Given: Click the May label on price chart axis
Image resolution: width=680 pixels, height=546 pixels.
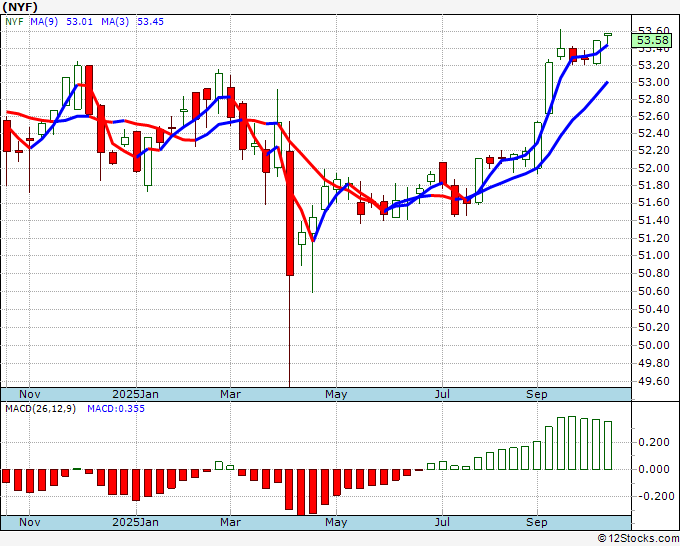Looking at the screenshot, I should pyautogui.click(x=336, y=394).
